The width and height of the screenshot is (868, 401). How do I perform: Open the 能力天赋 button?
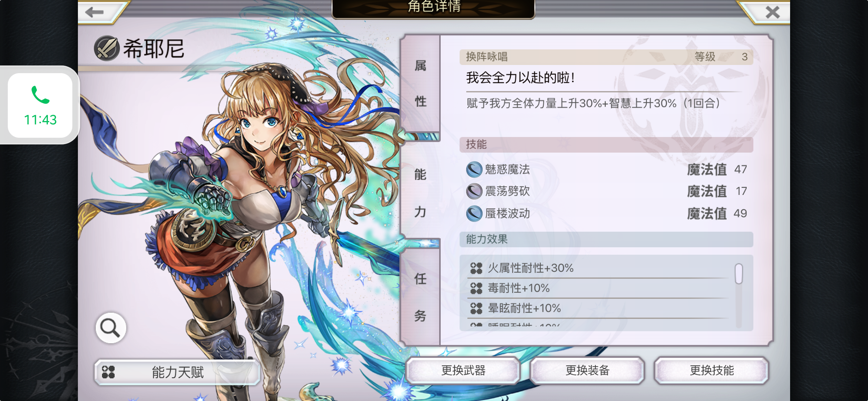tap(177, 372)
